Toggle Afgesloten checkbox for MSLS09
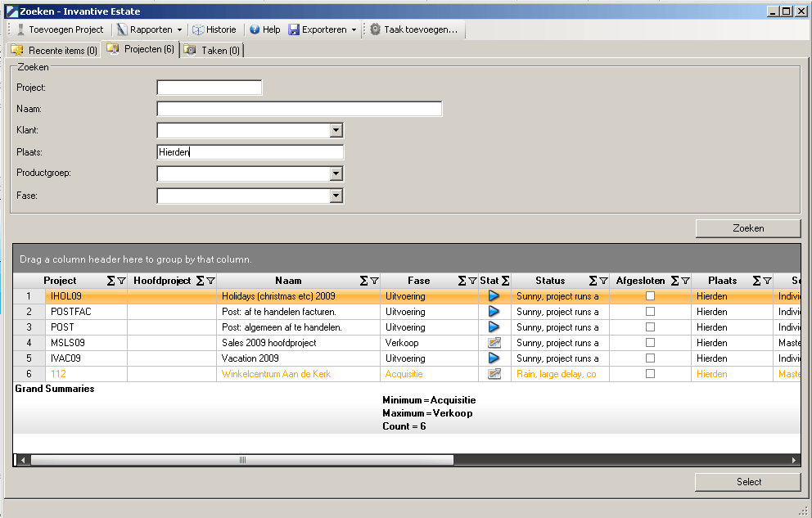Image resolution: width=812 pixels, height=518 pixels. click(651, 343)
